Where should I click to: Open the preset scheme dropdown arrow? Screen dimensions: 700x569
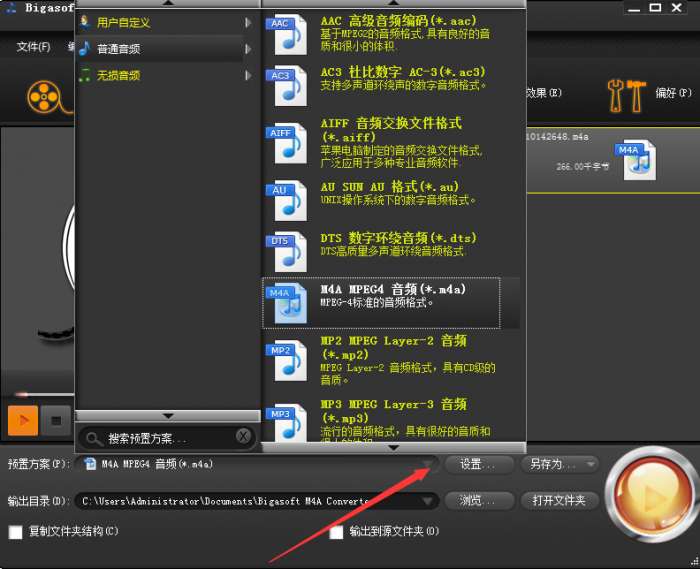[x=428, y=465]
